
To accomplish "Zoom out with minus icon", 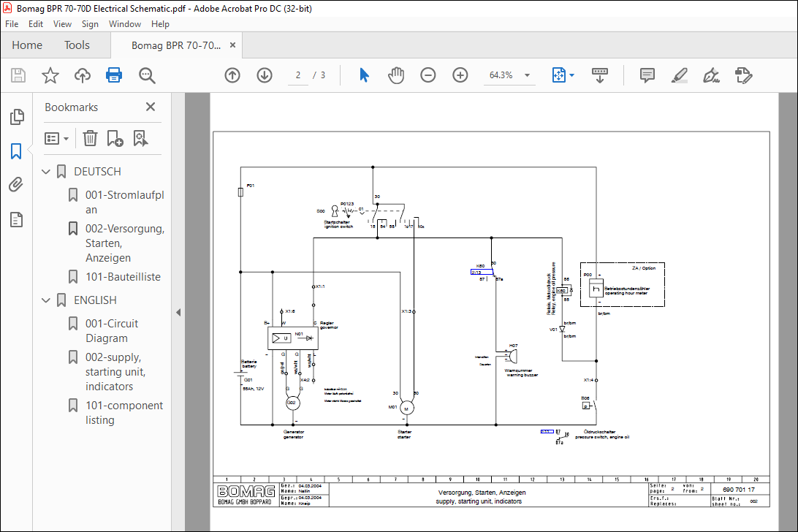I will pyautogui.click(x=428, y=75).
